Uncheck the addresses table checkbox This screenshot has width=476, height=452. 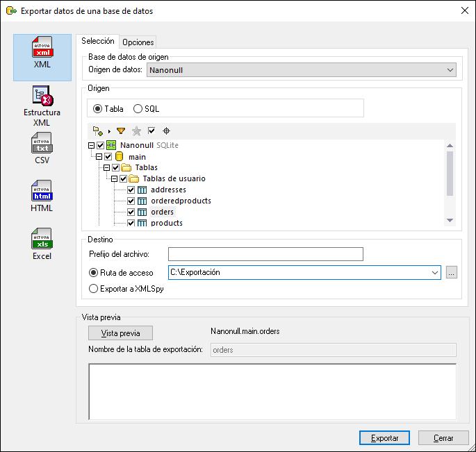point(131,190)
